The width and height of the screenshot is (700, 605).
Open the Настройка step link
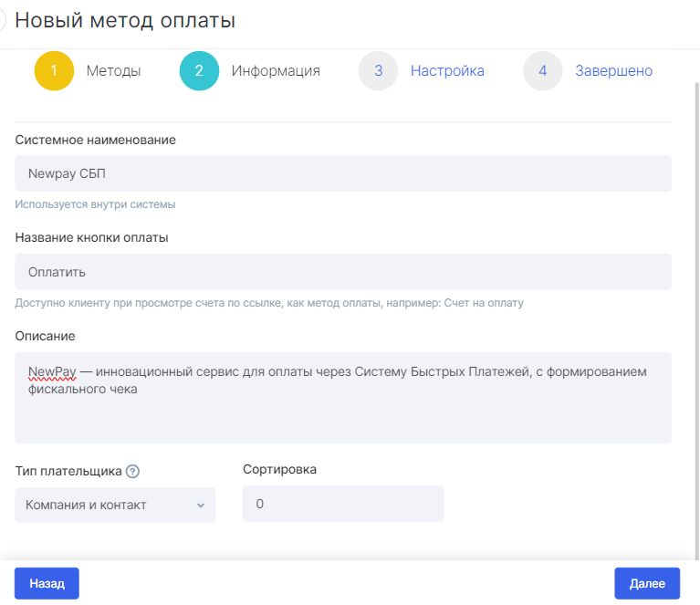tap(447, 70)
